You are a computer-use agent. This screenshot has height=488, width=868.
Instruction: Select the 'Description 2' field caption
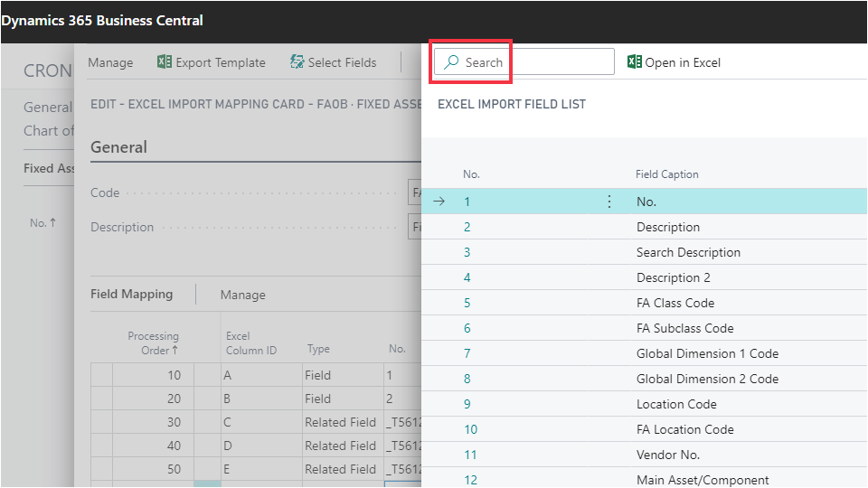tap(673, 277)
